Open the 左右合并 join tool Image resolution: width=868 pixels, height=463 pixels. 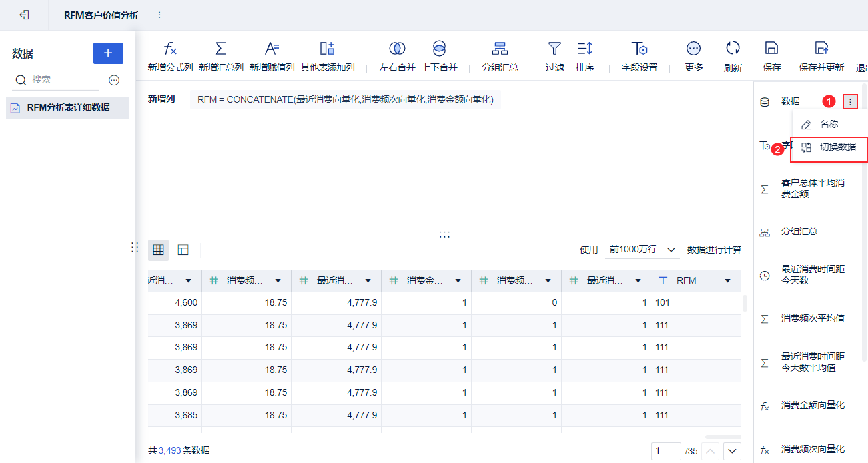(x=397, y=49)
